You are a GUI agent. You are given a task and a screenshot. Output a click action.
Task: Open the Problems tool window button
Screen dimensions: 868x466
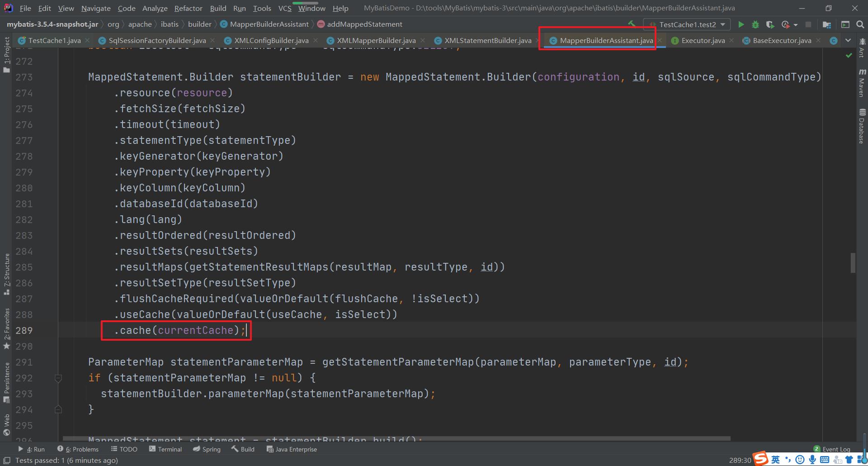78,449
